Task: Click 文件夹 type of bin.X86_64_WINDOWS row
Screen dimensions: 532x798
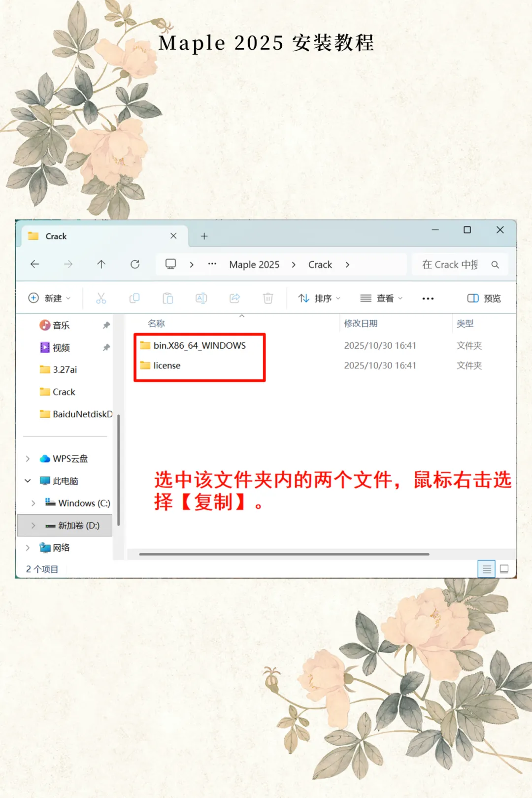Action: pyautogui.click(x=469, y=345)
